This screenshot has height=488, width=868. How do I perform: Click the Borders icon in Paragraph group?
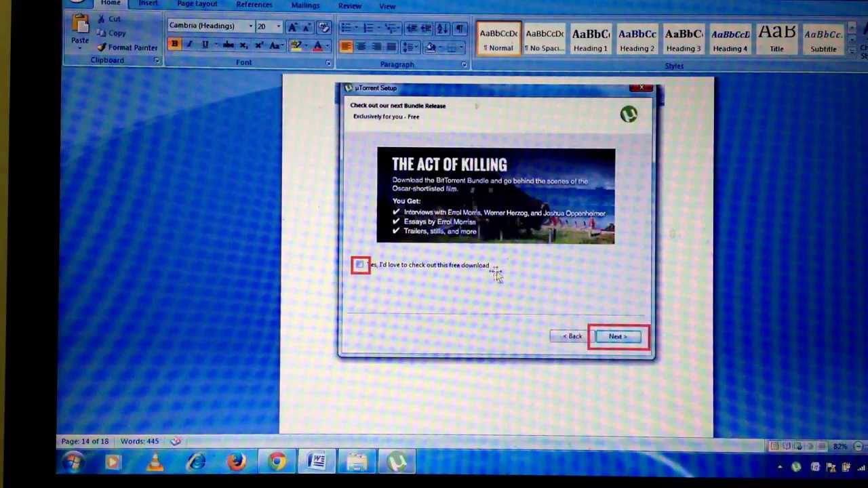(x=452, y=47)
